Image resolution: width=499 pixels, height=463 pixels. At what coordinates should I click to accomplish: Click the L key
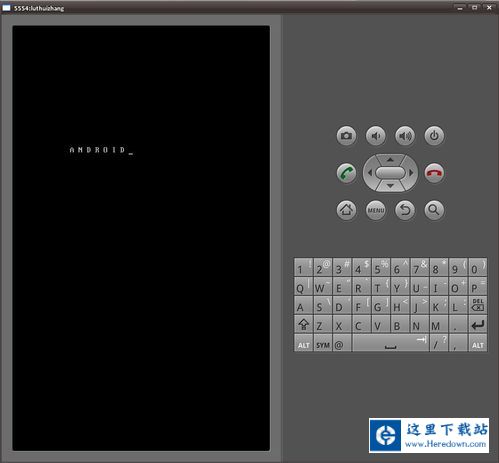(x=458, y=305)
